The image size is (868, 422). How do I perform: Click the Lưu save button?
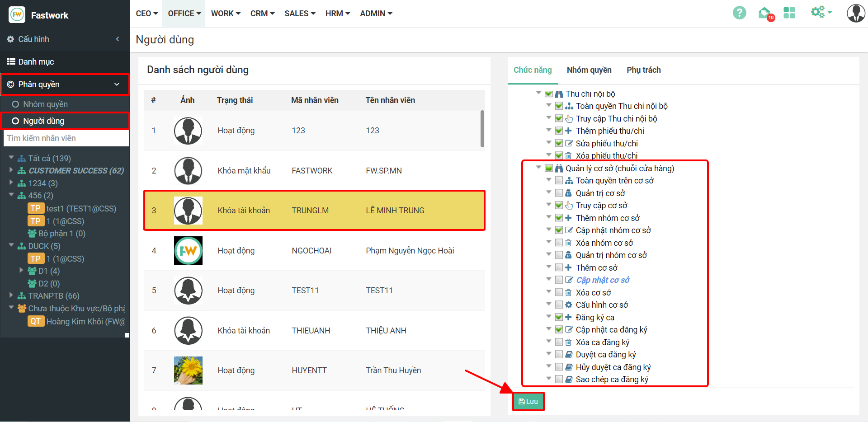pyautogui.click(x=528, y=402)
